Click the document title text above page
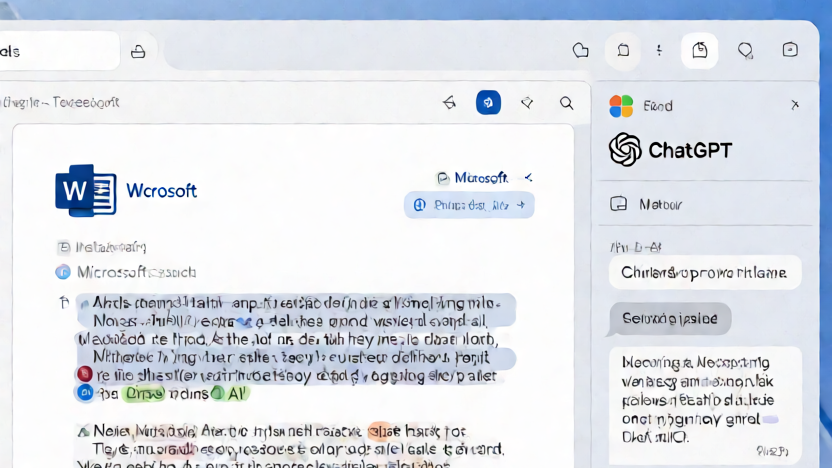 [x=60, y=102]
